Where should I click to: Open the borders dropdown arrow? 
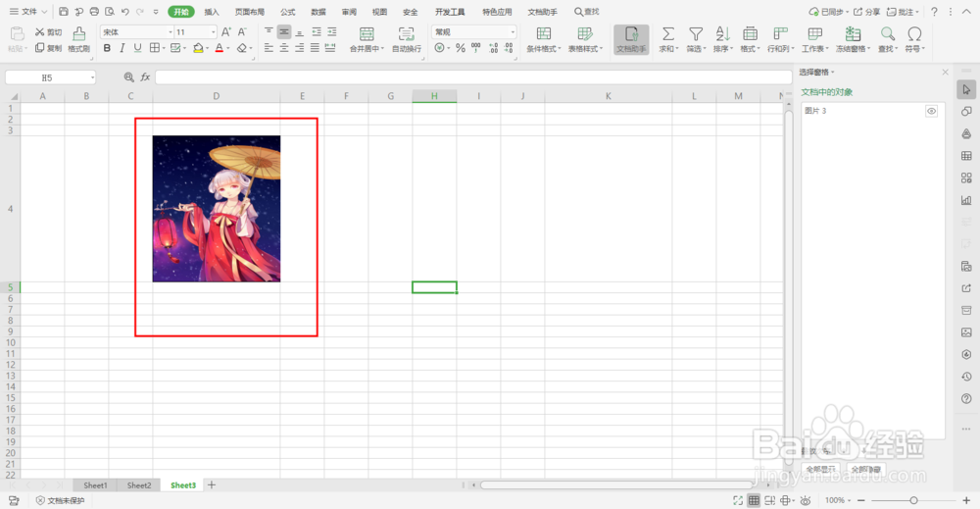pos(164,48)
